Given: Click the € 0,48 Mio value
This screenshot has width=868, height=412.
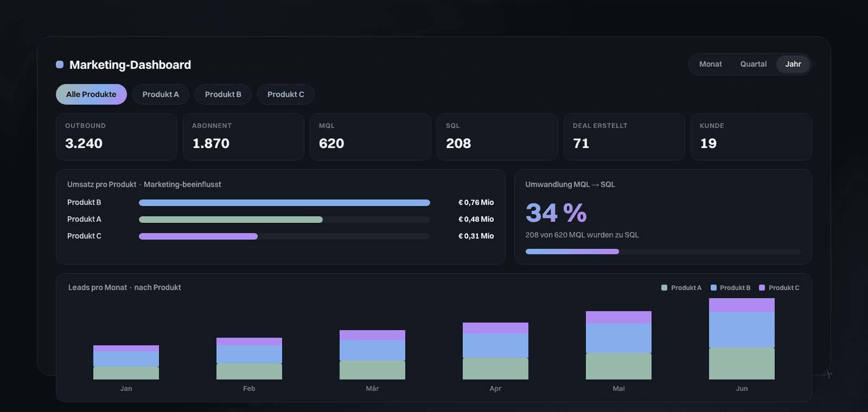Looking at the screenshot, I should pos(476,219).
